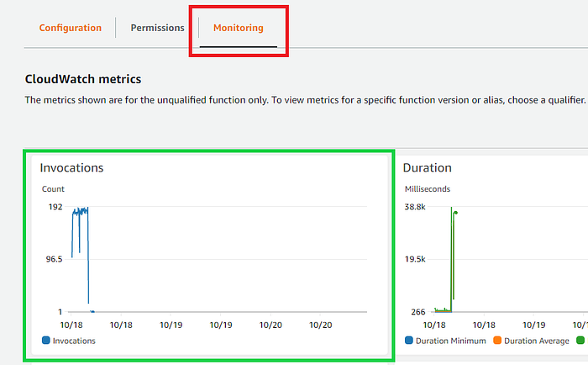Toggle the Duration Minimum legend label
The height and width of the screenshot is (365, 588).
[x=451, y=341]
